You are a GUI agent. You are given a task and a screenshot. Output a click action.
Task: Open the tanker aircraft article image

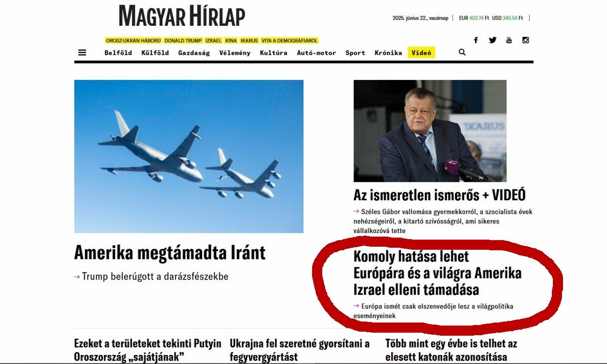pyautogui.click(x=189, y=156)
